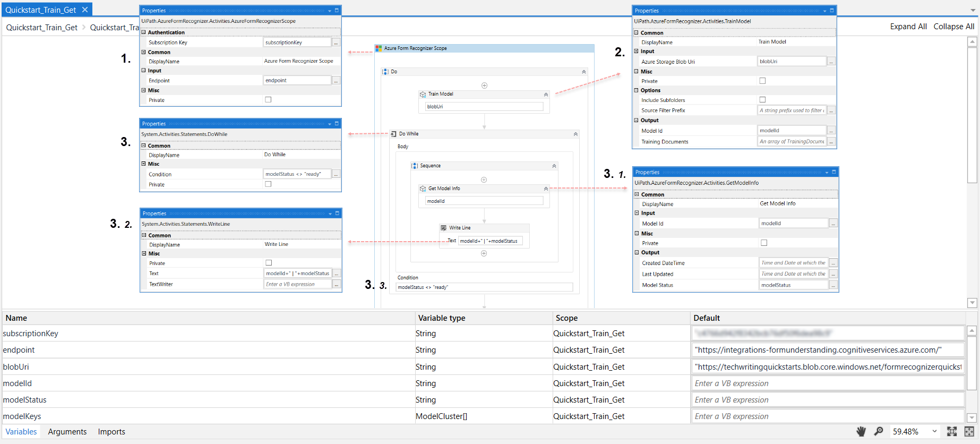Click Collapse All in designer

click(x=954, y=27)
